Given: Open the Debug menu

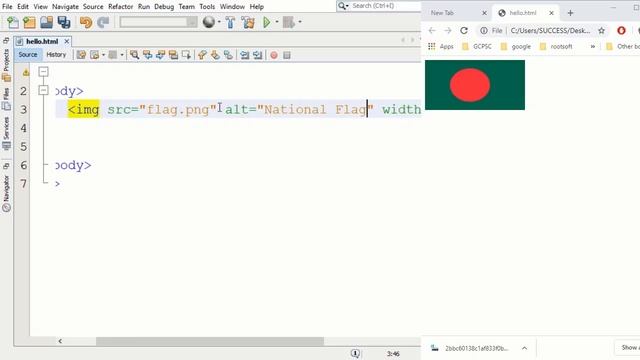Looking at the screenshot, I should 164,7.
